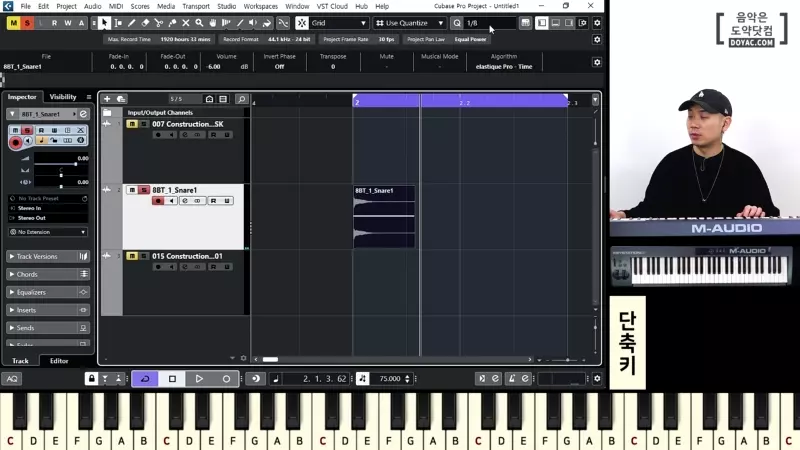Toggle Left Zone visibility button
Image resolution: width=800 pixels, height=450 pixels.
click(x=542, y=23)
